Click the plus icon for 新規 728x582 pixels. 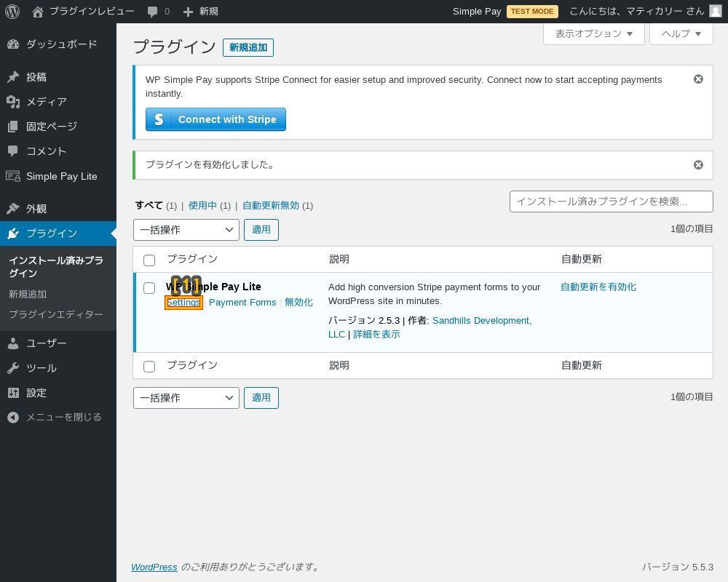pyautogui.click(x=188, y=12)
